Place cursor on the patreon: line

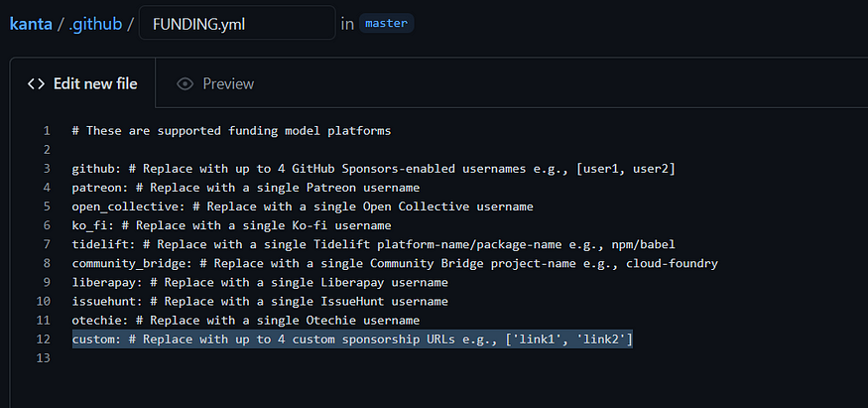(246, 188)
